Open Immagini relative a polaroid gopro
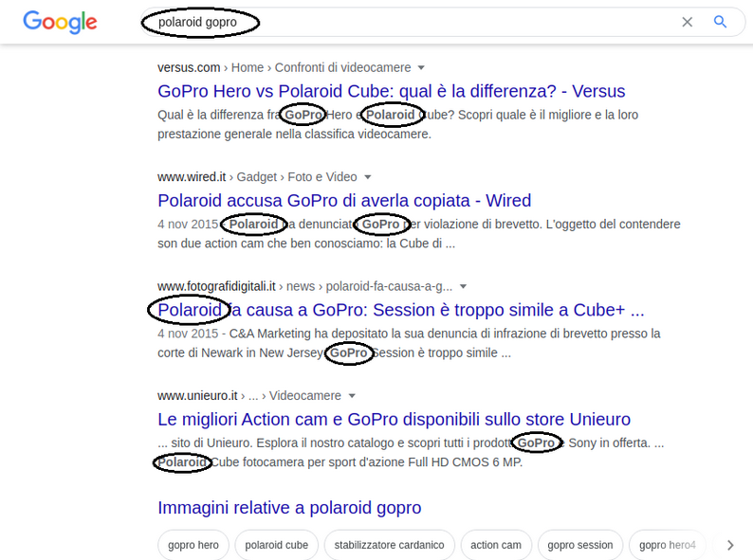This screenshot has width=753, height=560. tap(289, 508)
